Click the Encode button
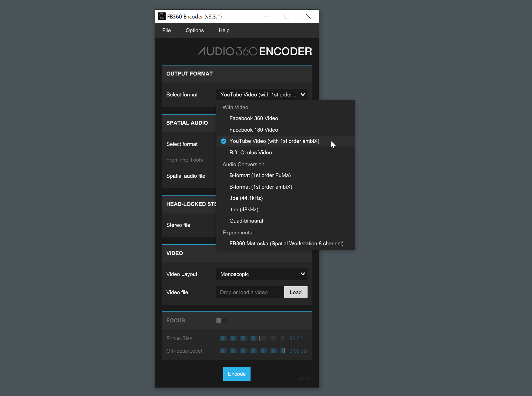532x396 pixels. tap(237, 374)
